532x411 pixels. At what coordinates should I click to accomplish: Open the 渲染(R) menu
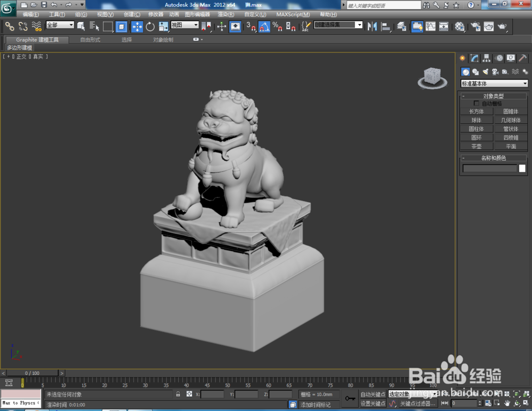click(226, 14)
